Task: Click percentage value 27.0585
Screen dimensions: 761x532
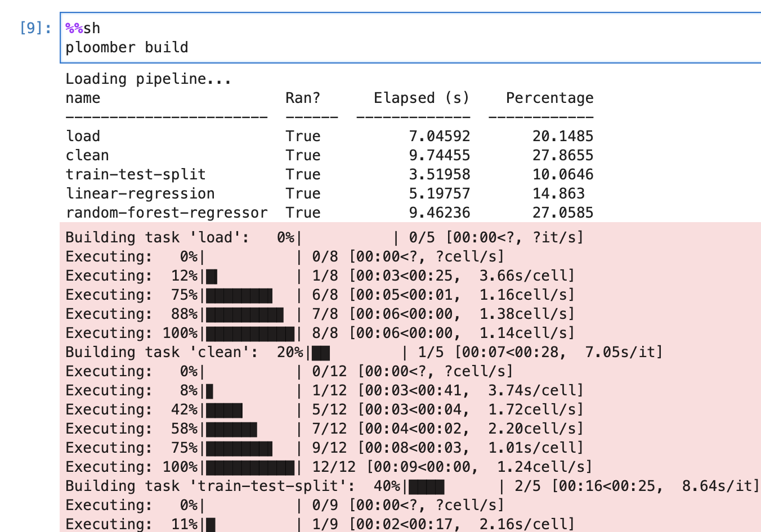Action: point(563,213)
